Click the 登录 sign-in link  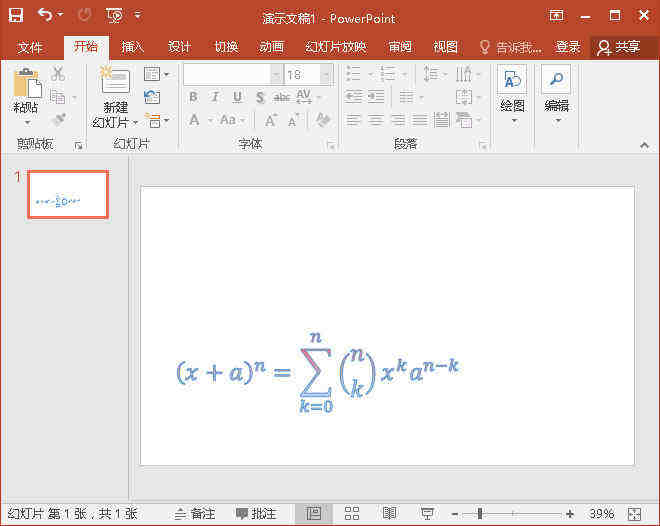[568, 47]
